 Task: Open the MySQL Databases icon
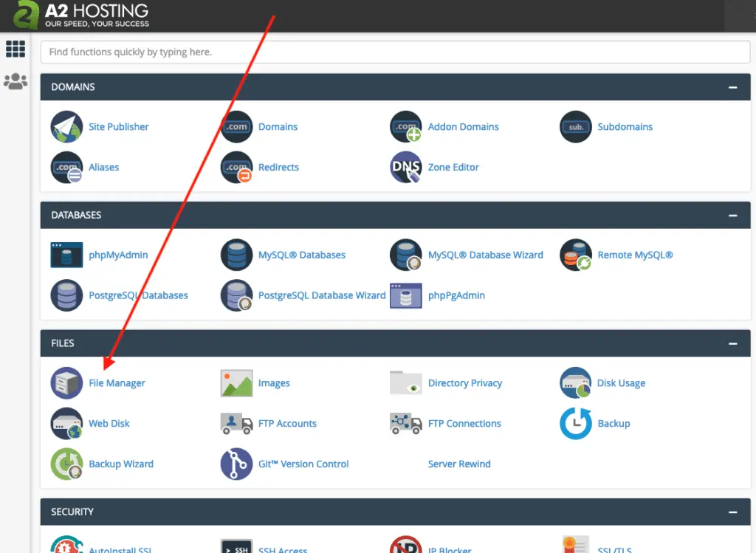tap(236, 255)
